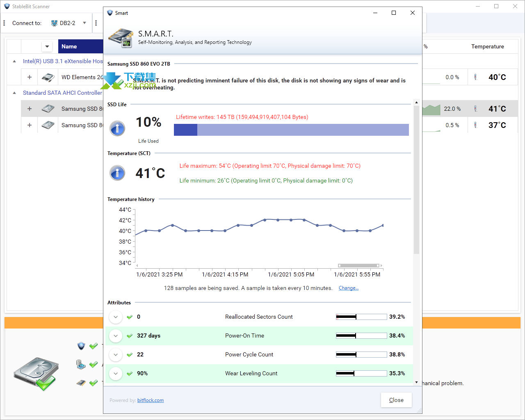Click the large hard drive status icon
The width and height of the screenshot is (525, 420).
[x=36, y=374]
